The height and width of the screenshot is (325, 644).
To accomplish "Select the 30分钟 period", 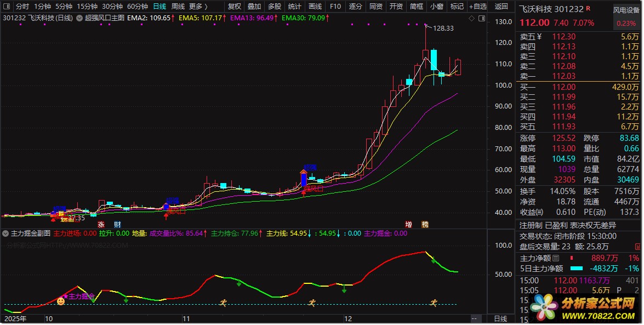I will point(112,6).
